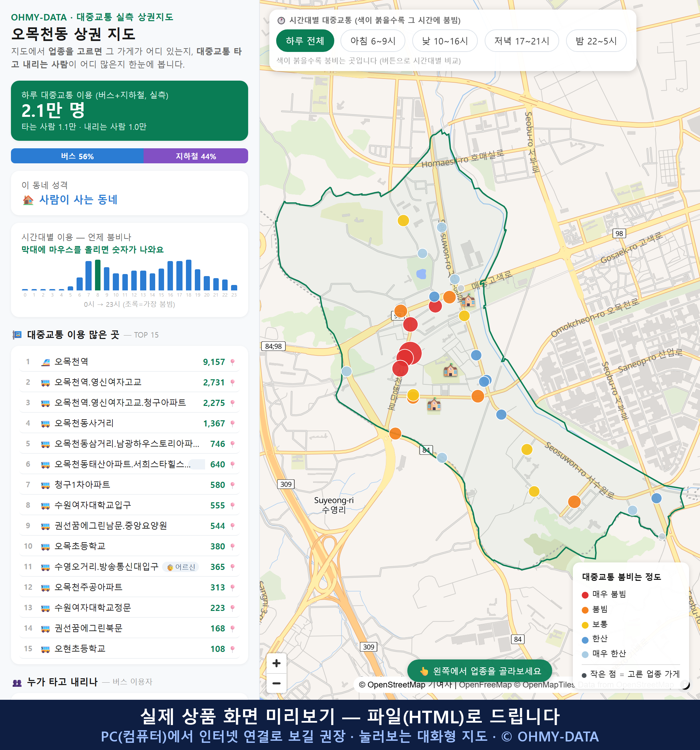The image size is (700, 750).
Task: Locate 오목천역 via its pin icon
Action: pyautogui.click(x=232, y=362)
